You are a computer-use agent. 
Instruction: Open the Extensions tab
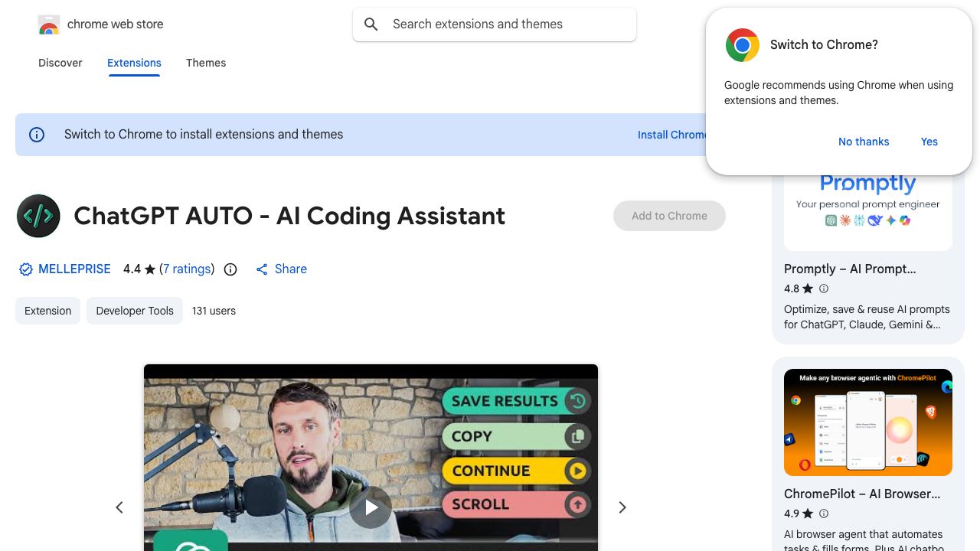point(134,63)
